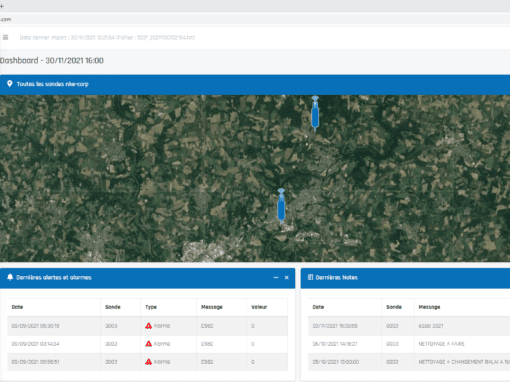
Task: Click the 'Dashboard - 30/11/2021 16:00' heading
Action: pos(52,61)
